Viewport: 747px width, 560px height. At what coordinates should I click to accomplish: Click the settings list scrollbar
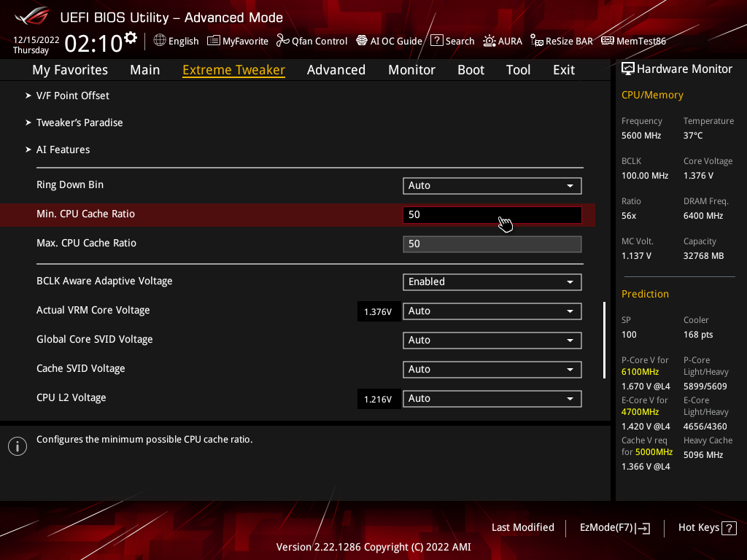(x=604, y=340)
